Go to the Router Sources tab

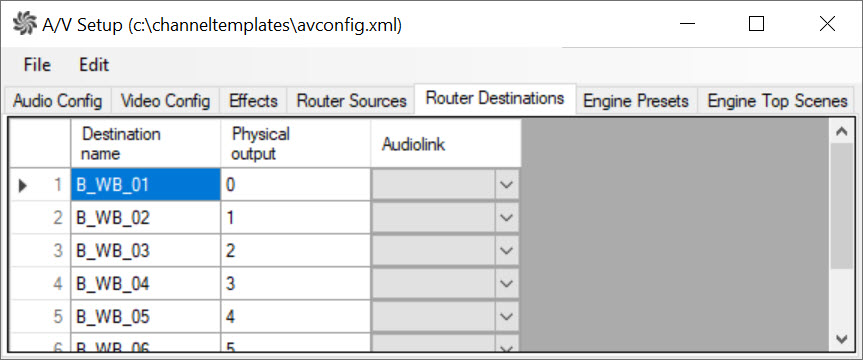pyautogui.click(x=351, y=101)
